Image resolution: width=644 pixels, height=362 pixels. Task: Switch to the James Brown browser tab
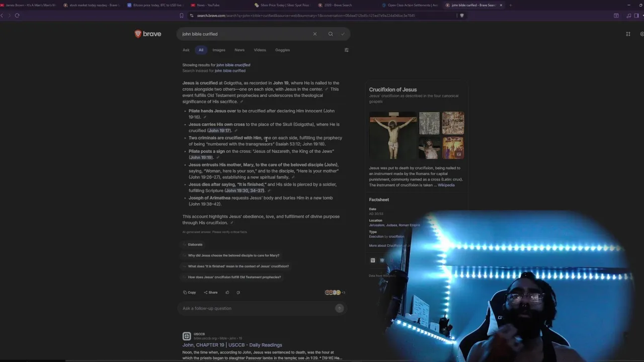click(x=28, y=5)
